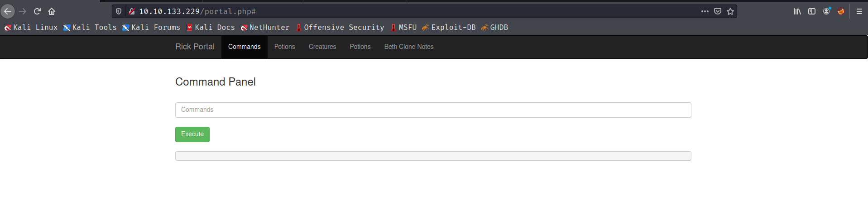Click the extension icon beside account
This screenshot has height=201, width=868.
(841, 11)
